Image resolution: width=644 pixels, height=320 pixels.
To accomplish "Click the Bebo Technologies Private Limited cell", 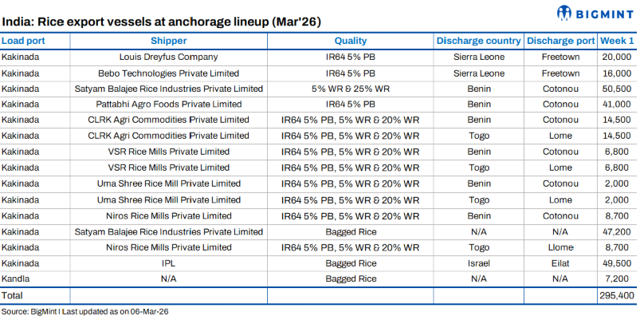I will (168, 73).
